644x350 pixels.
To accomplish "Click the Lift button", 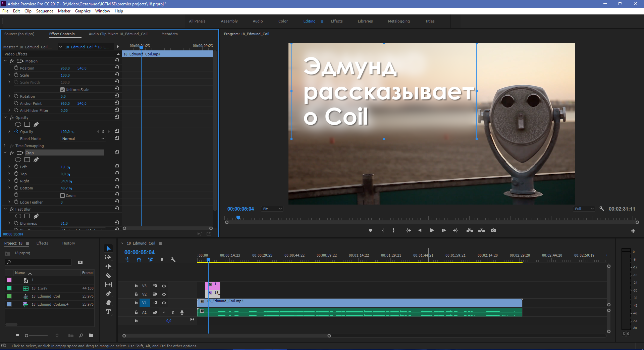I will point(470,230).
